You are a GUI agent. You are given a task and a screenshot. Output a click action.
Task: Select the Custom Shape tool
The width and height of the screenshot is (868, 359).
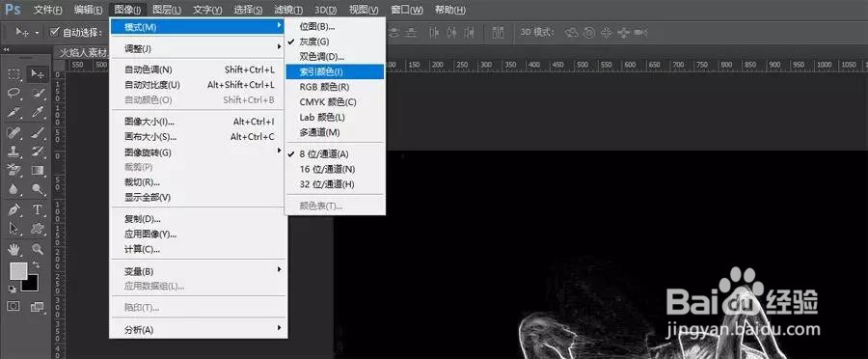pyautogui.click(x=38, y=229)
